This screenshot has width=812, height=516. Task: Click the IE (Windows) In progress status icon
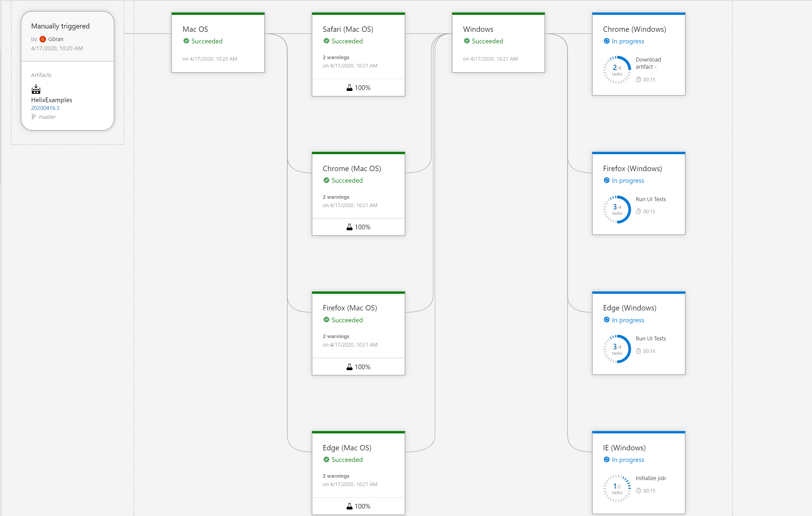click(x=606, y=460)
